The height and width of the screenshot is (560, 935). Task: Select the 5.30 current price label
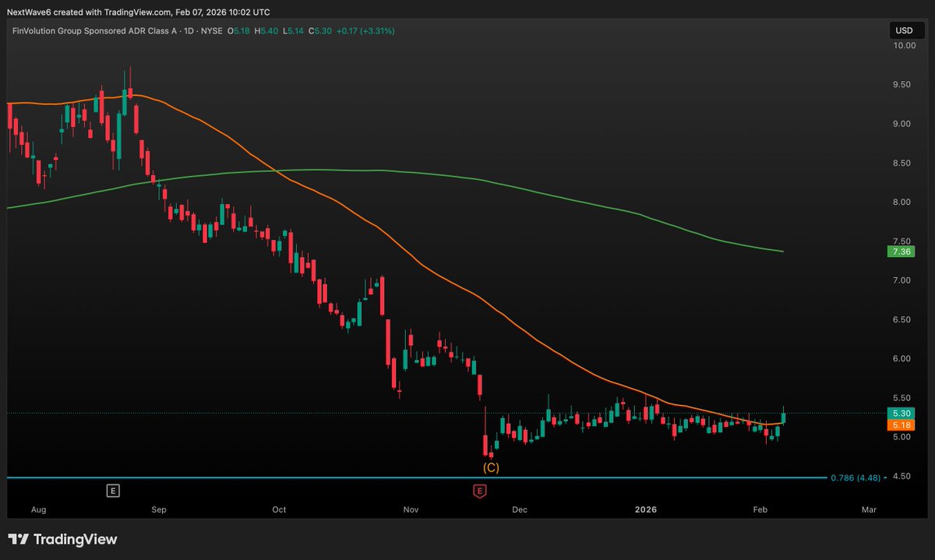click(901, 413)
